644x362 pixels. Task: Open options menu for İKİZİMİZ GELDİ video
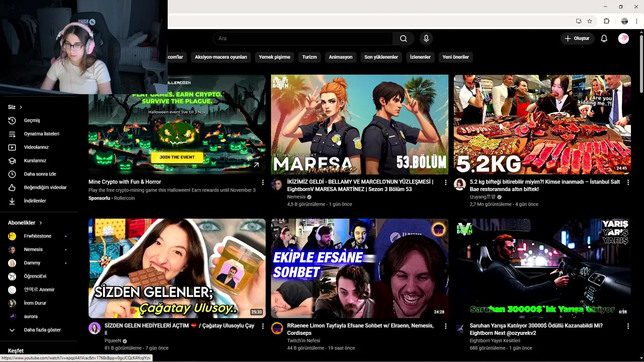click(445, 183)
